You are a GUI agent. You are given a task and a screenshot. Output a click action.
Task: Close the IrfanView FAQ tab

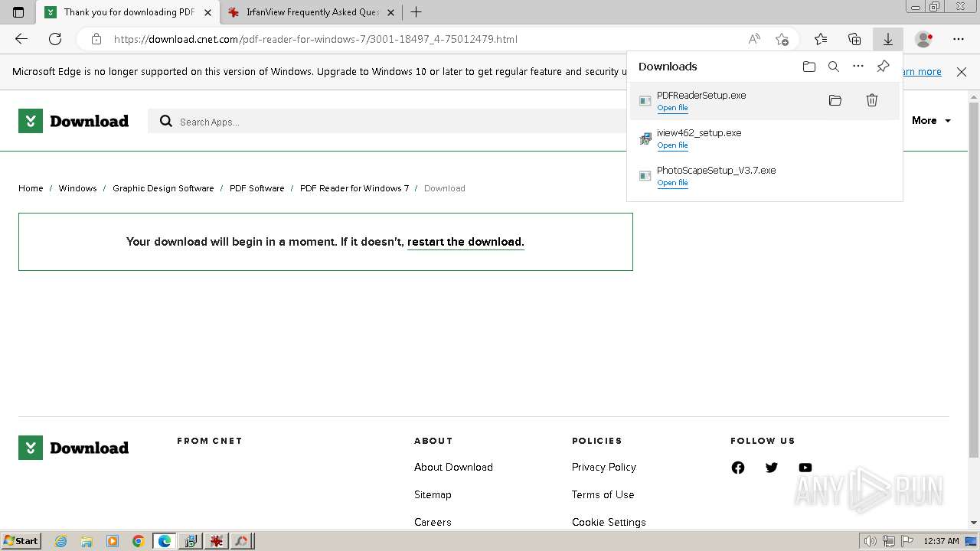pyautogui.click(x=391, y=12)
